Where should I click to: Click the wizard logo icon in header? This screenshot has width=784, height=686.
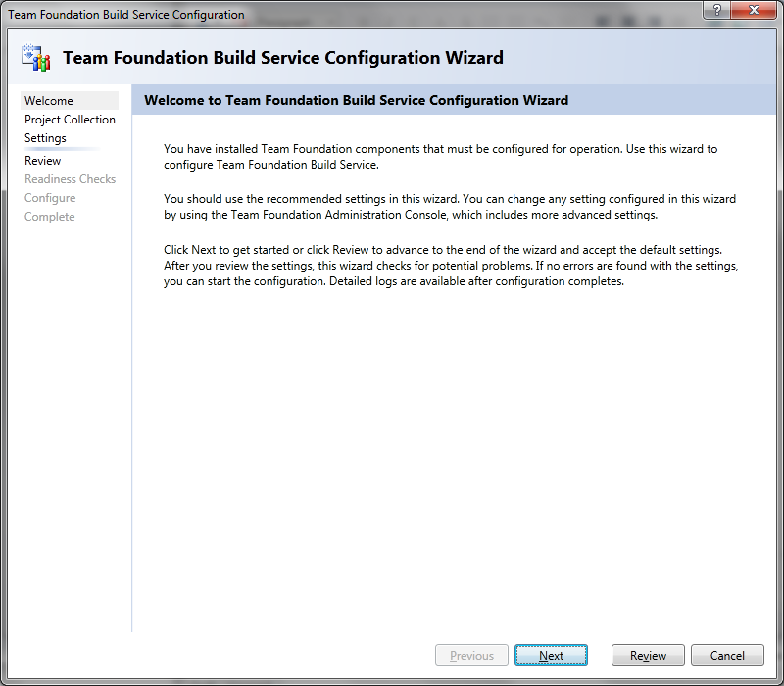pyautogui.click(x=36, y=58)
